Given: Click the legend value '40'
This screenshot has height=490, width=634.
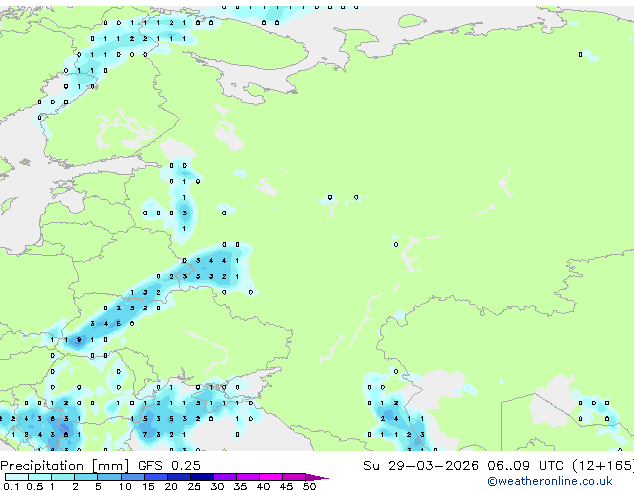Looking at the screenshot, I should click(x=263, y=486).
